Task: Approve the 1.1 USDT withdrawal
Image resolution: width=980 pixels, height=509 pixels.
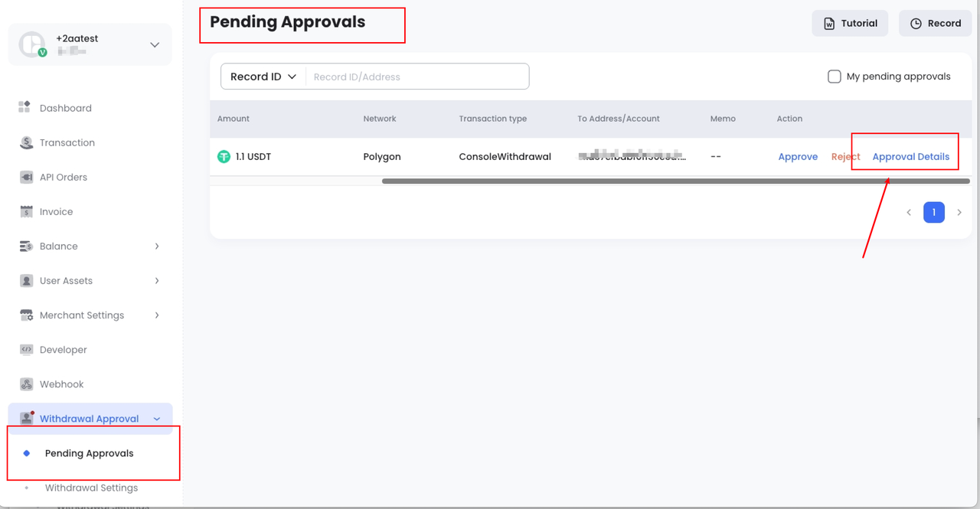Action: (x=798, y=157)
